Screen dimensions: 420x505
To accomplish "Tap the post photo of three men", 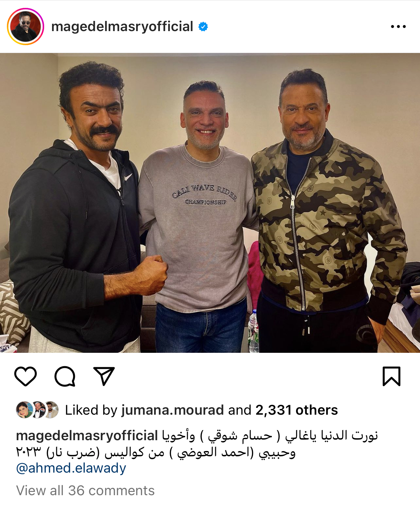I will [x=210, y=203].
